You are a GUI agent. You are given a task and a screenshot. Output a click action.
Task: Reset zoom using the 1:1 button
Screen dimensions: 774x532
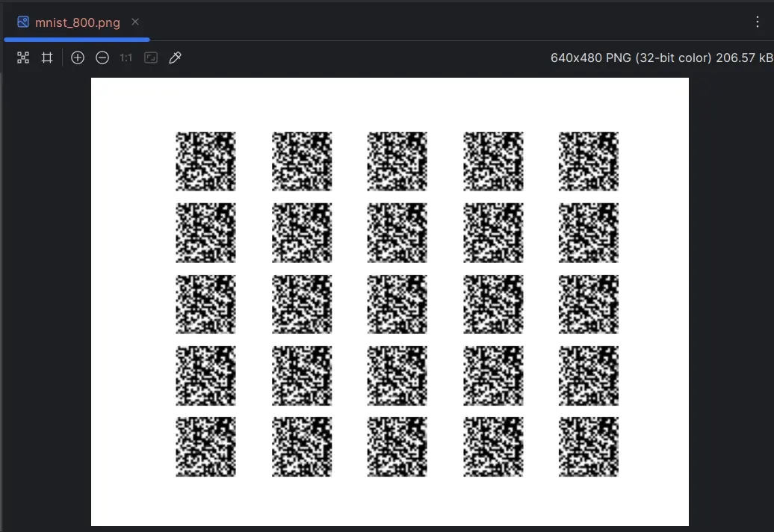pos(126,58)
